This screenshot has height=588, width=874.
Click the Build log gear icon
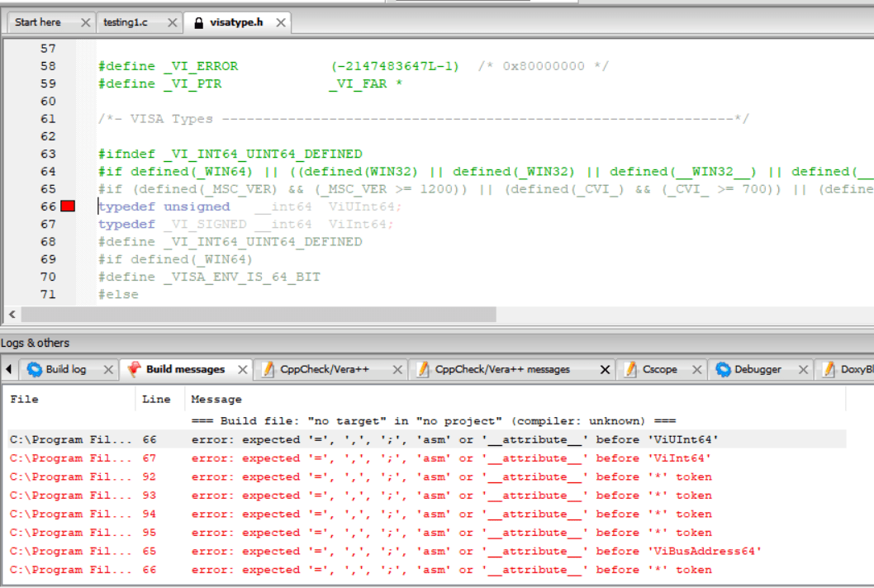(35, 369)
